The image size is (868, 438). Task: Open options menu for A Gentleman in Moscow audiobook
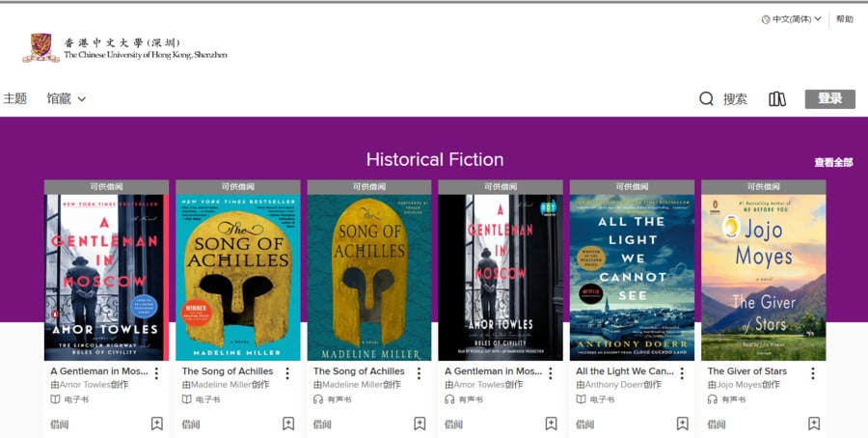coord(551,373)
